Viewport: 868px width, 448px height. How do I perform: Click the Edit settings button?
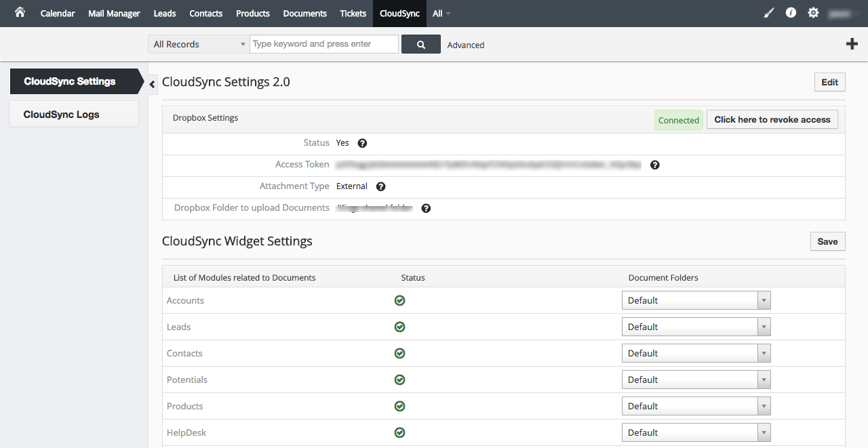tap(830, 82)
